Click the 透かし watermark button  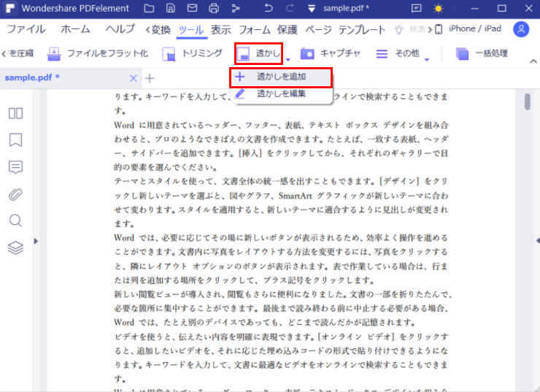258,54
